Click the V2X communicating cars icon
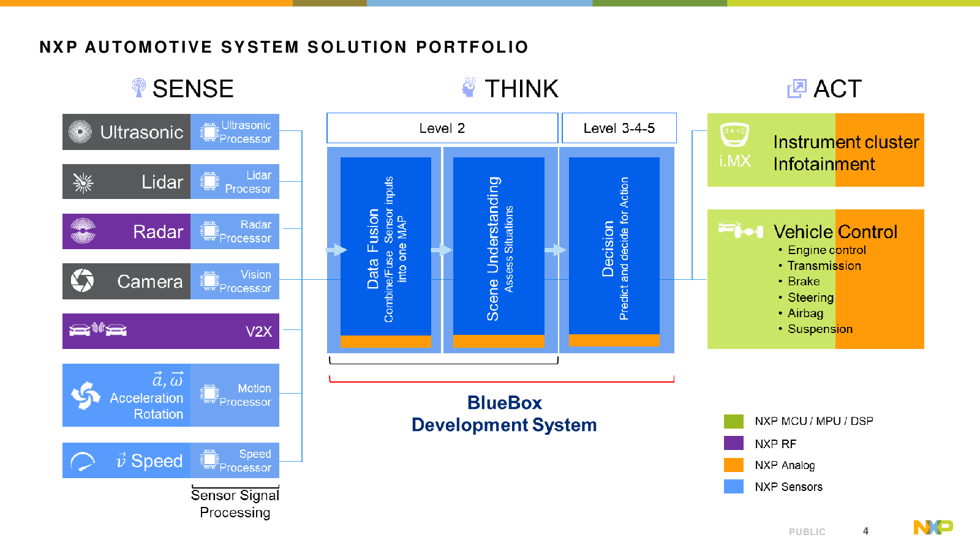This screenshot has height=551, width=980. tap(98, 330)
